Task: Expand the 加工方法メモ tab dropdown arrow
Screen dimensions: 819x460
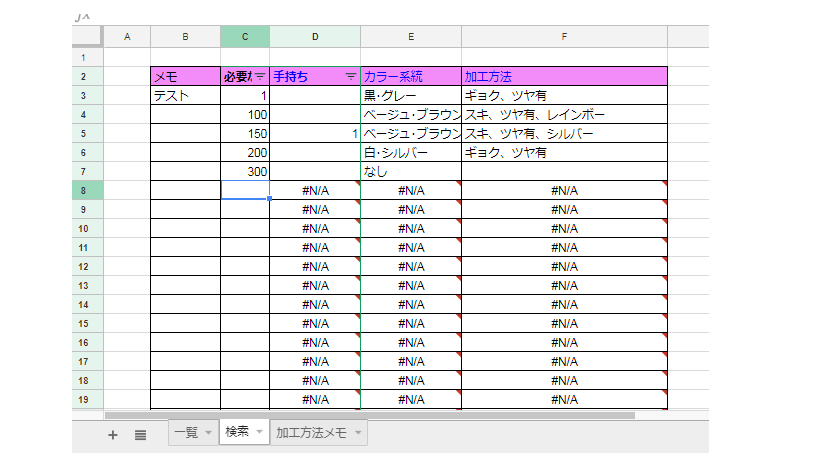Action: tap(358, 432)
